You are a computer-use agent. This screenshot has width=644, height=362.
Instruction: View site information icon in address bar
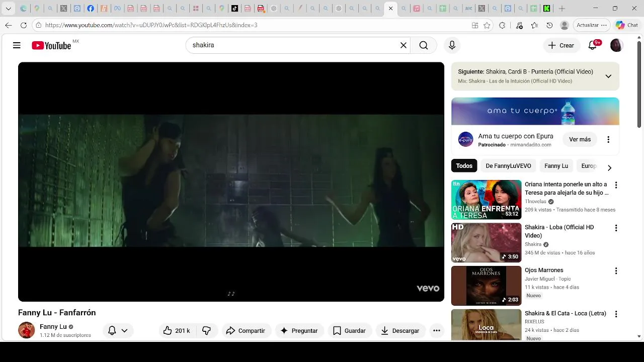tap(39, 25)
